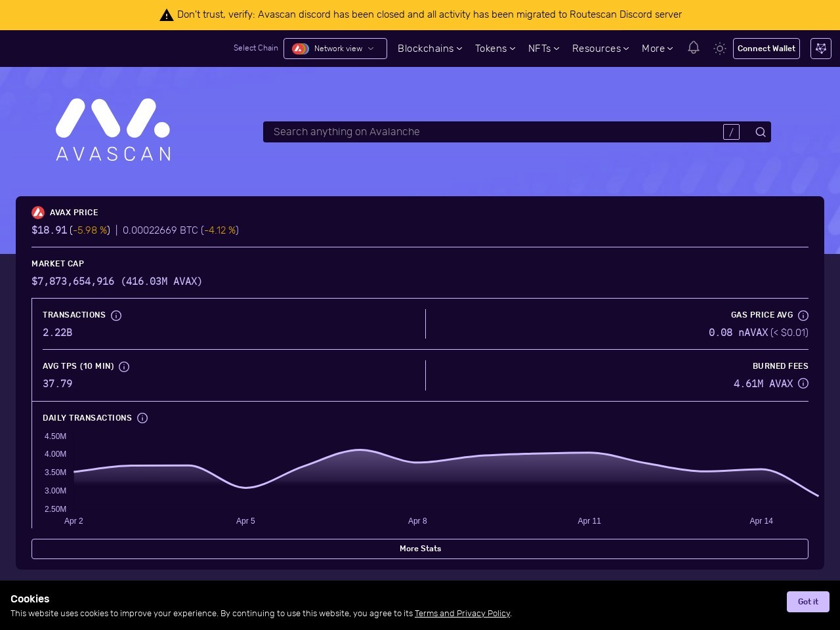840x630 pixels.
Task: Click the More Stats button
Action: tap(420, 549)
